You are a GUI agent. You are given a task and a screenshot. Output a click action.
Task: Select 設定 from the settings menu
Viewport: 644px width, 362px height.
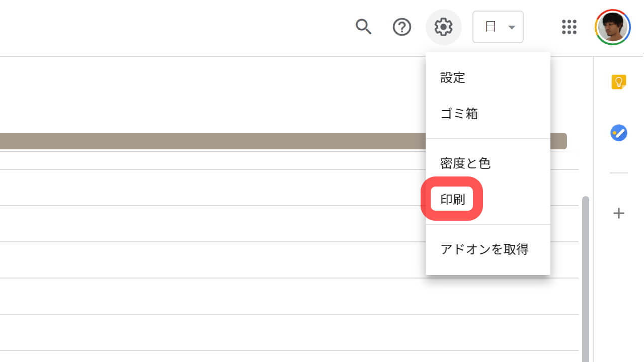click(453, 77)
